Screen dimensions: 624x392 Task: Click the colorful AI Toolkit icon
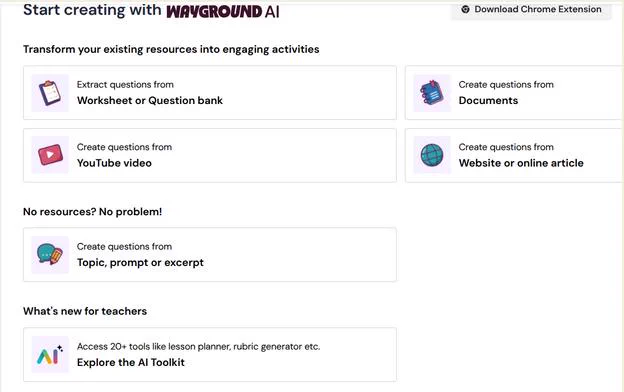coord(50,354)
